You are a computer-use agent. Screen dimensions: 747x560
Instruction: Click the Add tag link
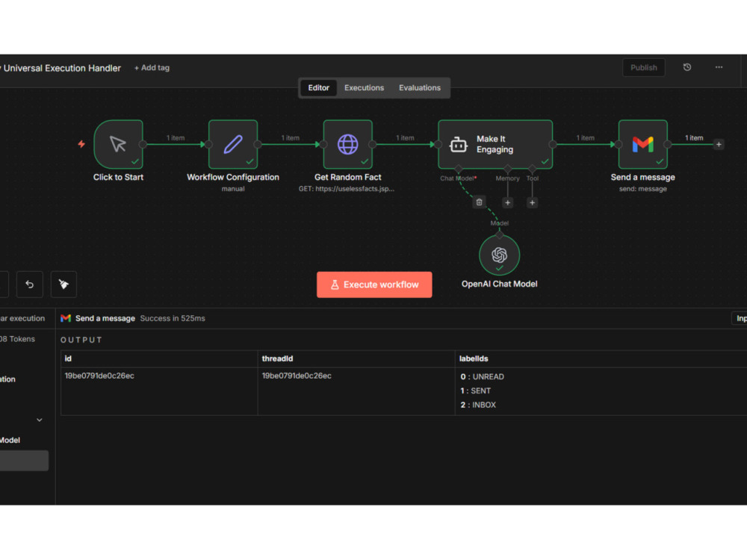click(x=152, y=68)
